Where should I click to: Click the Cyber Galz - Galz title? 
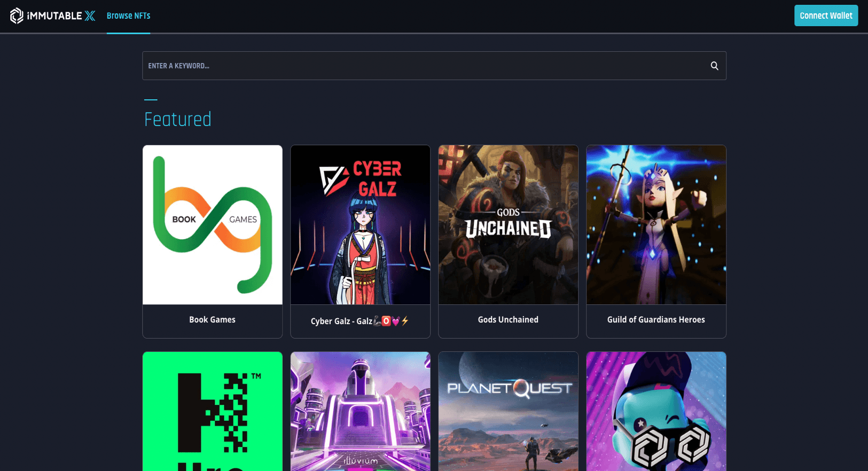pos(360,321)
